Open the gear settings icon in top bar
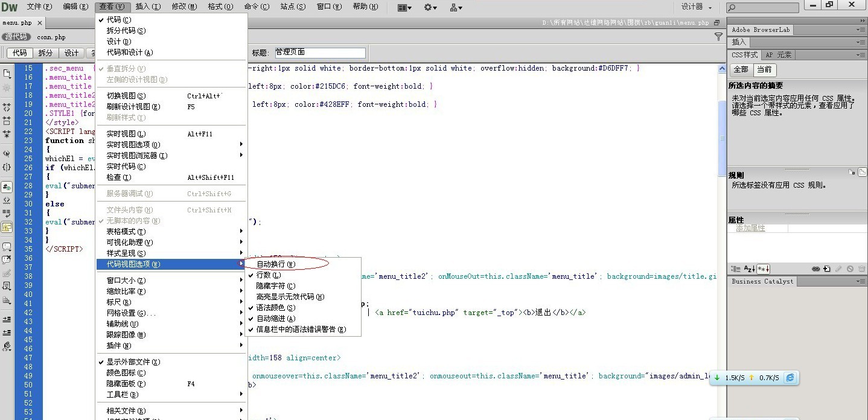This screenshot has width=868, height=420. (430, 7)
